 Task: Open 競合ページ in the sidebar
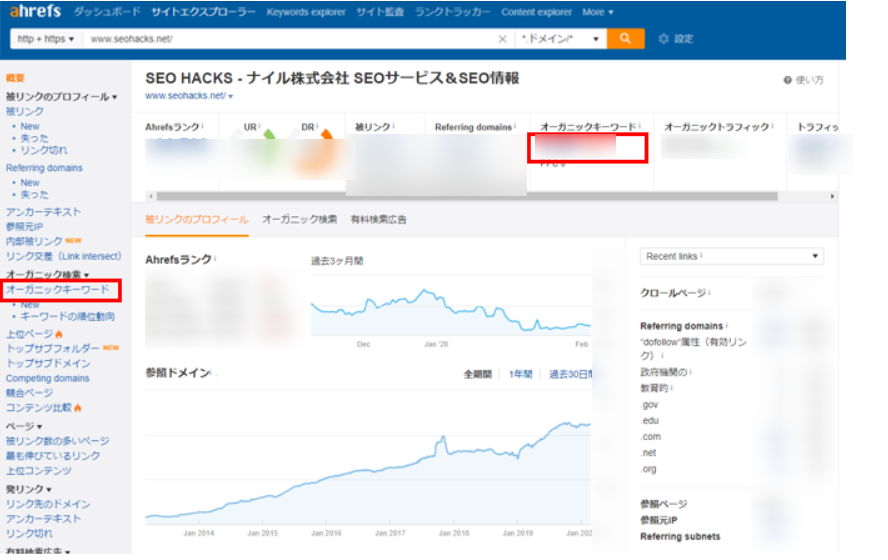click(29, 392)
